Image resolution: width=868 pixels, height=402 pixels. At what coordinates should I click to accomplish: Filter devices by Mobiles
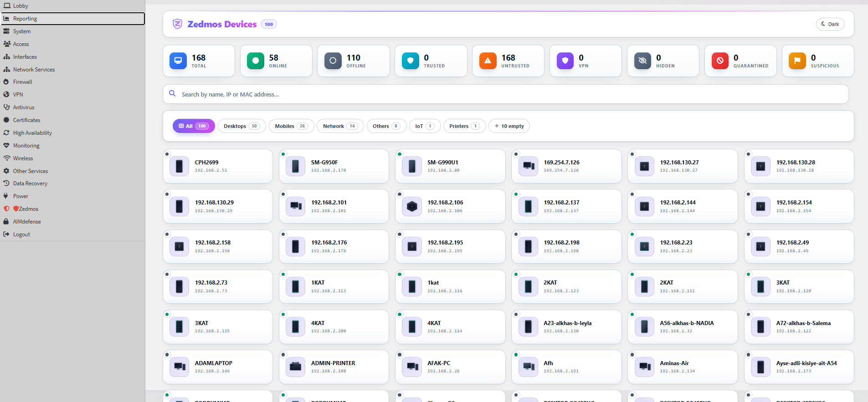292,126
